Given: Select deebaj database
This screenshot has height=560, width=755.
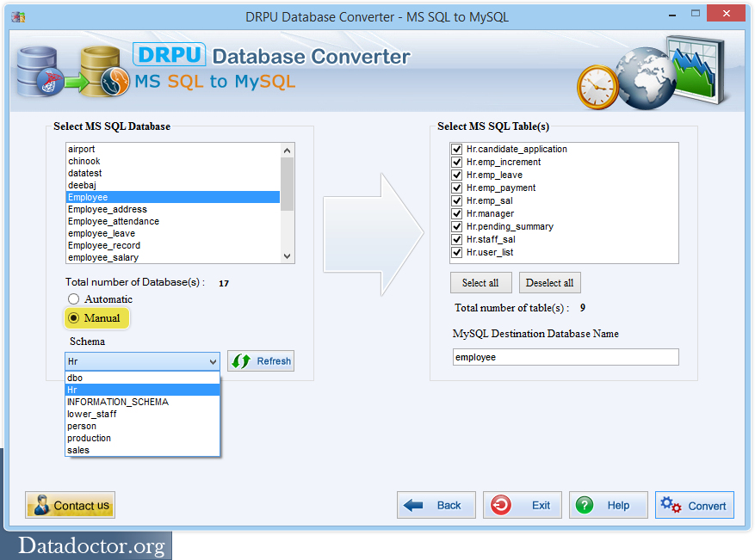Looking at the screenshot, I should 173,185.
